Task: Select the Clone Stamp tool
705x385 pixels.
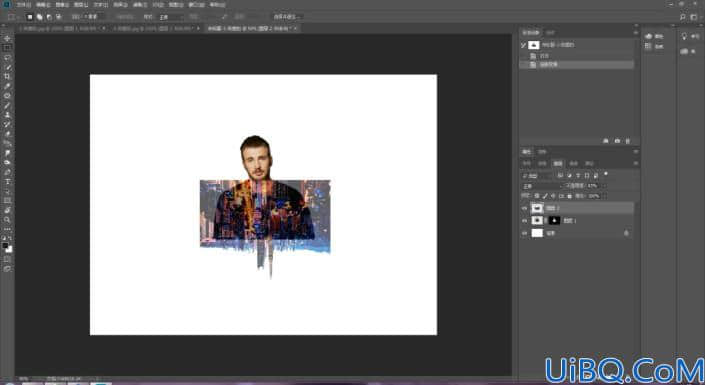Action: pos(7,115)
